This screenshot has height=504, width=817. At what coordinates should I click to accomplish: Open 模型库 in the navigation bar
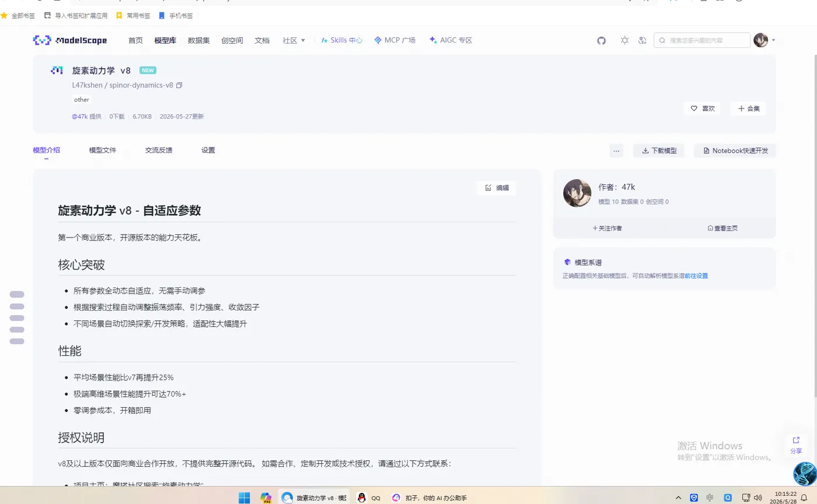click(165, 40)
